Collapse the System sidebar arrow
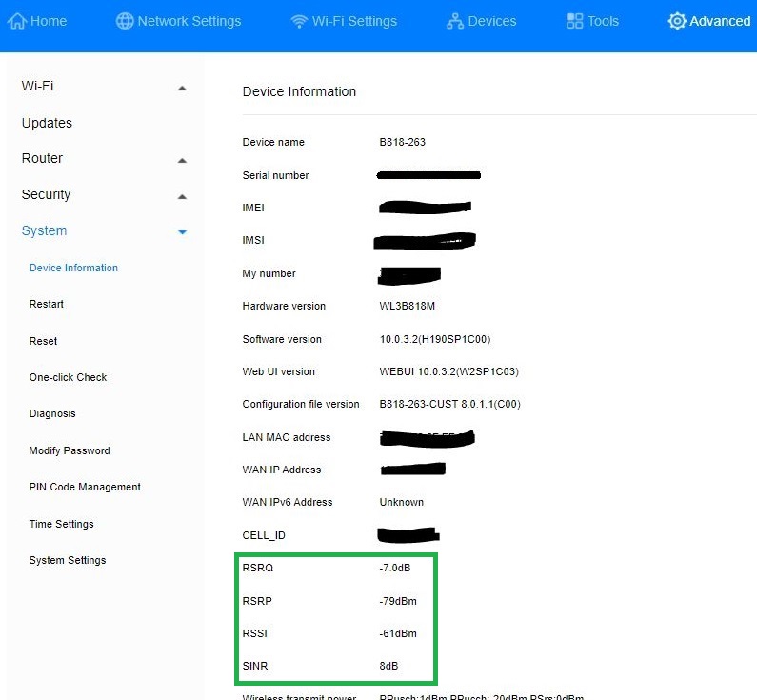The height and width of the screenshot is (700, 757). pos(182,232)
